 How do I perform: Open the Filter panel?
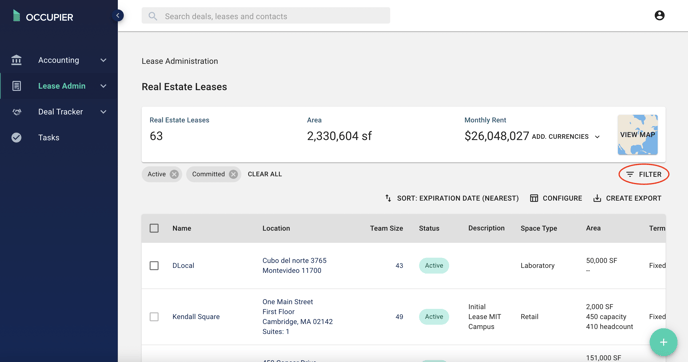click(x=644, y=175)
